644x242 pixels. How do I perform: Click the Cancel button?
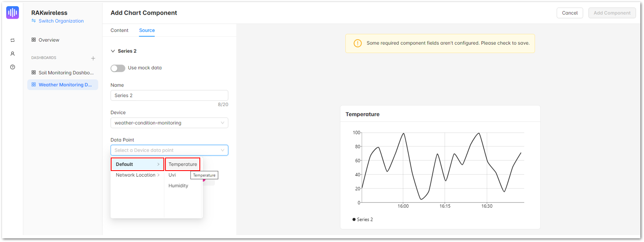pyautogui.click(x=570, y=13)
